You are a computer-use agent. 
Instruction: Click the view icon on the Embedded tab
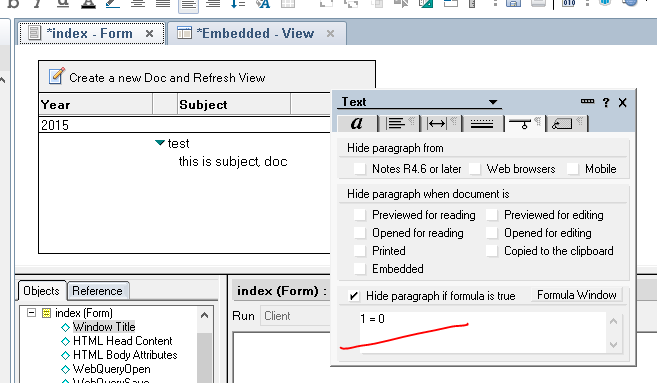click(x=184, y=33)
